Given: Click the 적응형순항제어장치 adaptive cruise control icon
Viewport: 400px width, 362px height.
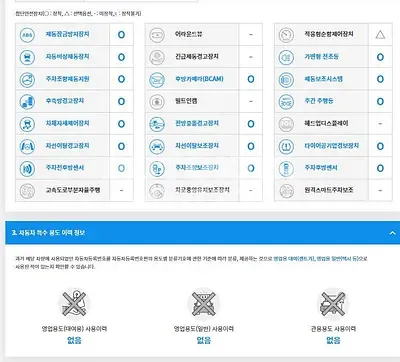Looking at the screenshot, I should point(286,35).
